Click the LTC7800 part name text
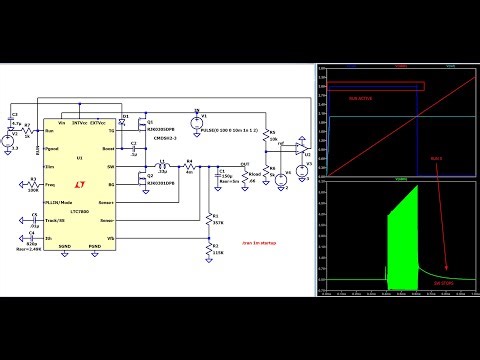 coord(80,212)
